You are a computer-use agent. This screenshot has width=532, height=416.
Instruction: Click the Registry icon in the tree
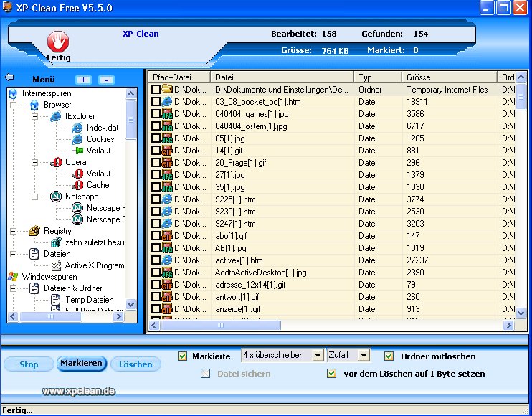(34, 231)
